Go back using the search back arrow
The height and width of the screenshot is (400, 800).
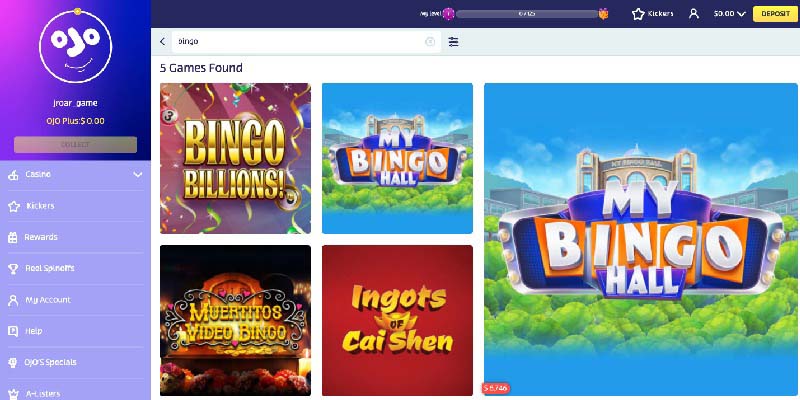[x=162, y=42]
